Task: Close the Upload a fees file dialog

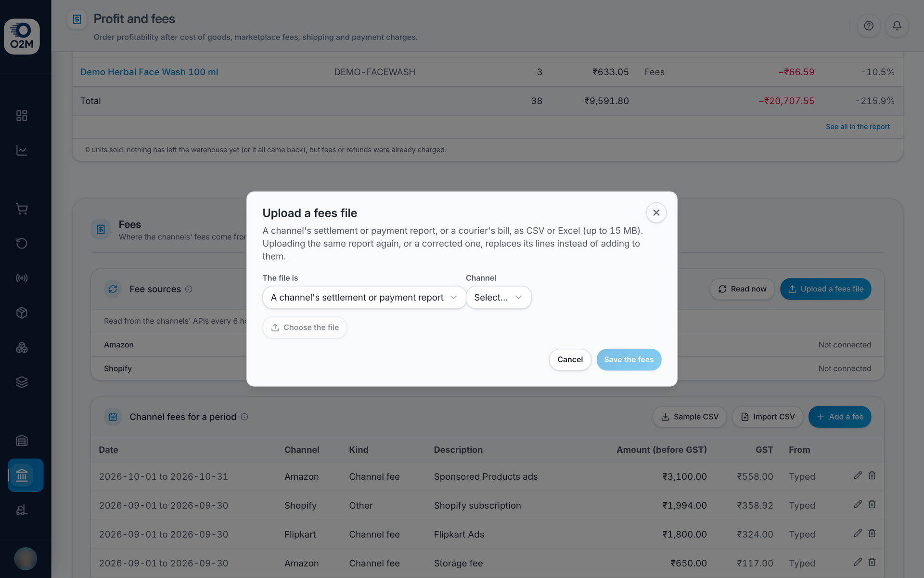Action: (656, 212)
